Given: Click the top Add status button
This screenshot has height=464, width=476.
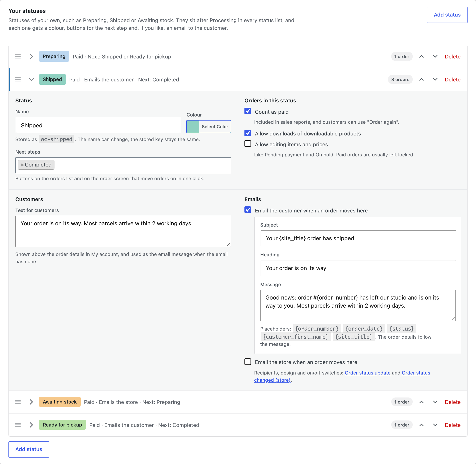Looking at the screenshot, I should click(447, 15).
